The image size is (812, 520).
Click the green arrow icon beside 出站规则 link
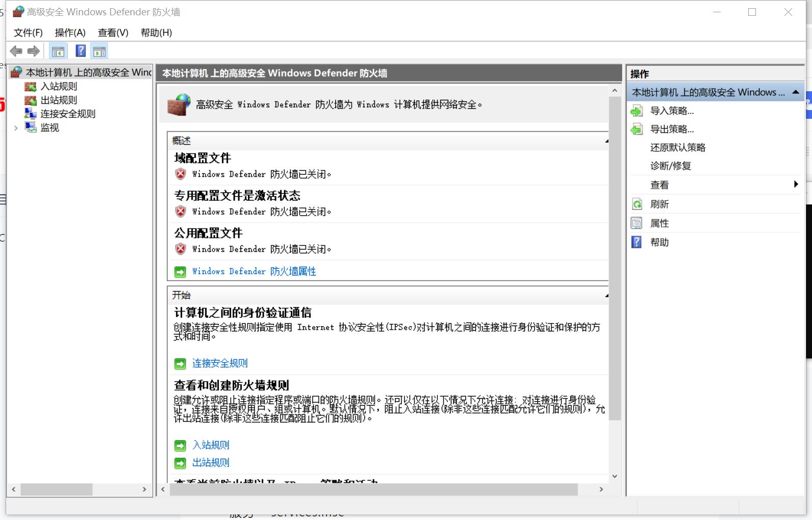coord(180,463)
